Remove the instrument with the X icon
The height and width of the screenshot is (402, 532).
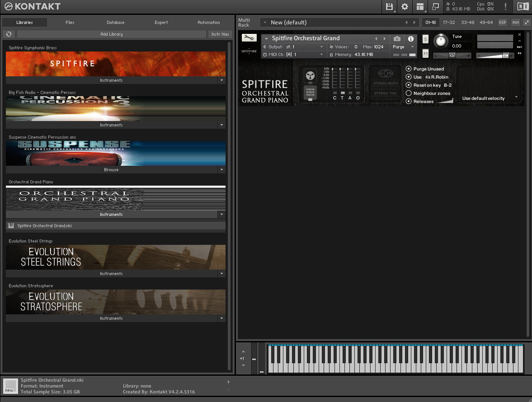coord(519,35)
